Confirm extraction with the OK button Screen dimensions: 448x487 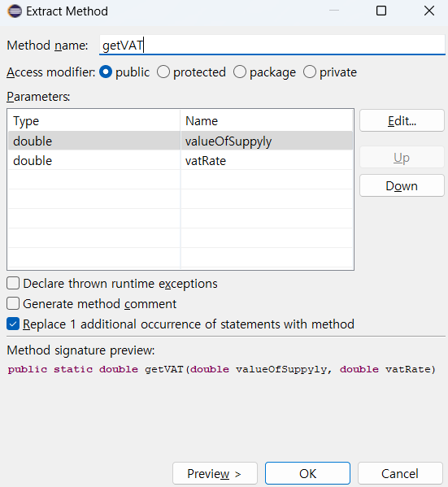pyautogui.click(x=307, y=473)
